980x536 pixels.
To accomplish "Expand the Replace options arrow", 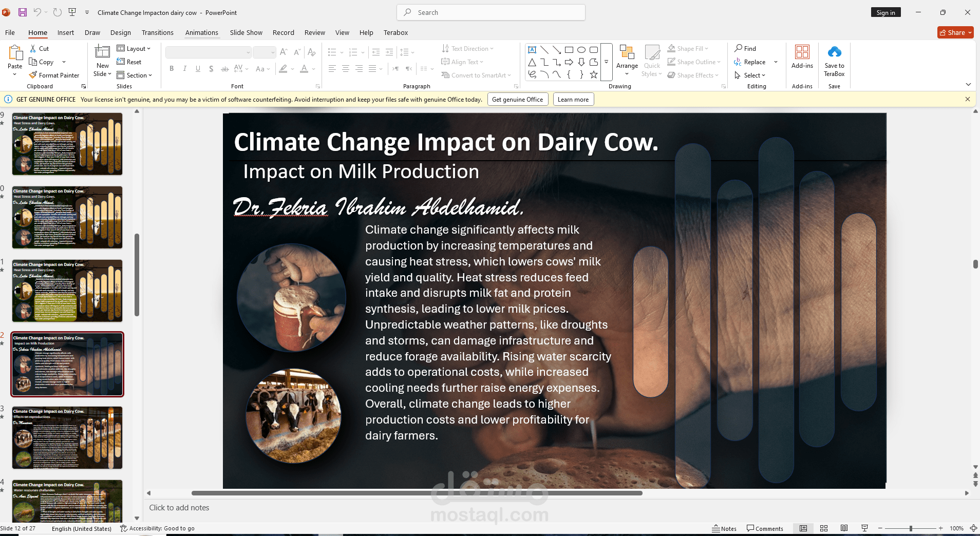I will click(776, 62).
